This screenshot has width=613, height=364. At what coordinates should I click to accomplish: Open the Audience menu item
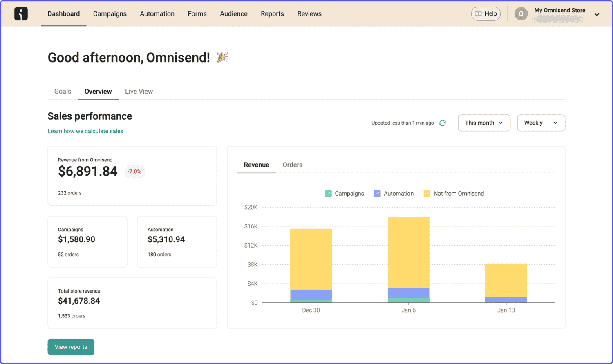point(234,14)
